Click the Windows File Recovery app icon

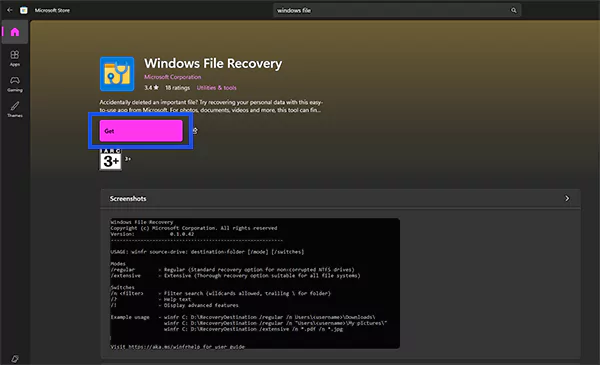click(x=117, y=74)
